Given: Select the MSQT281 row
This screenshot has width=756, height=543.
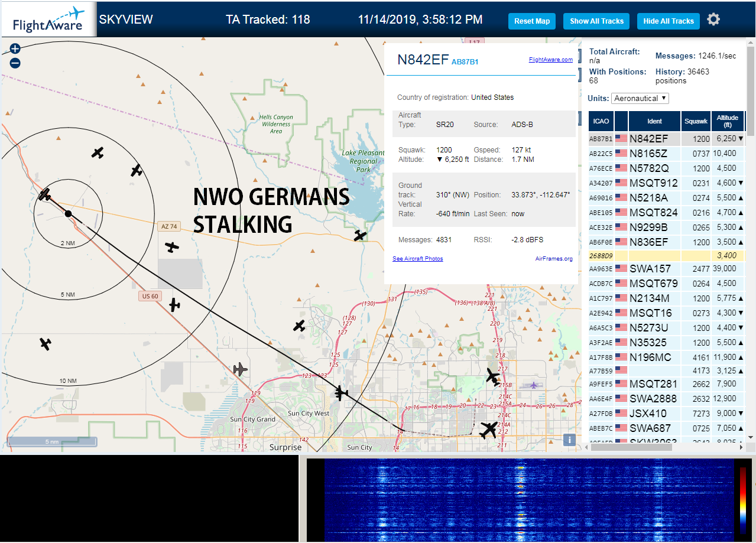Looking at the screenshot, I should [666, 385].
